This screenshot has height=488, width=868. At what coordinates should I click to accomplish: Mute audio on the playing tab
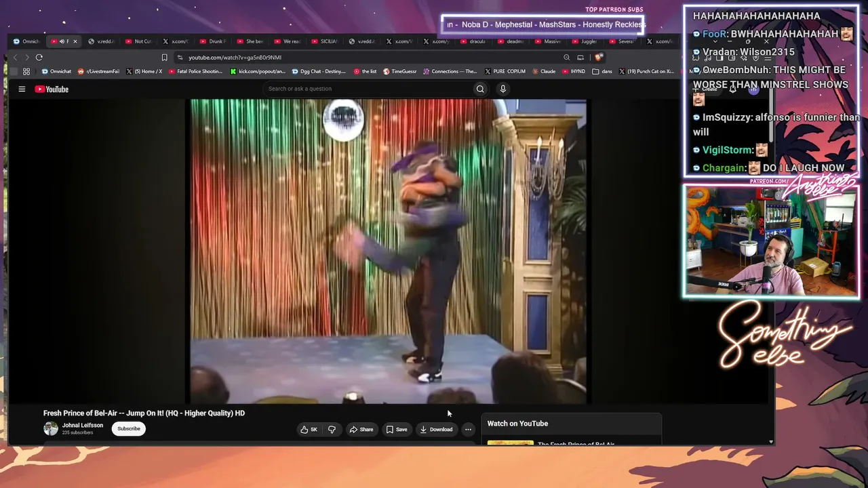click(62, 41)
